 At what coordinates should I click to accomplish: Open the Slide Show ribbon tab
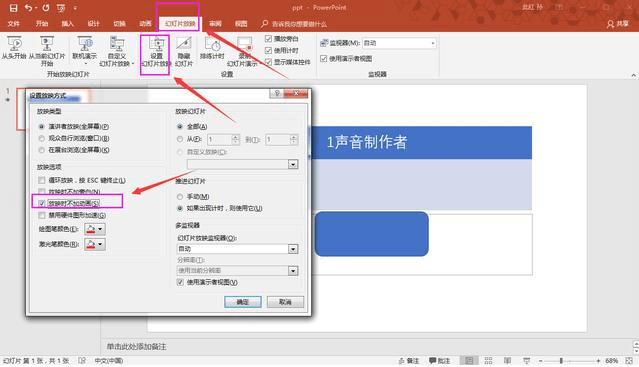click(180, 24)
